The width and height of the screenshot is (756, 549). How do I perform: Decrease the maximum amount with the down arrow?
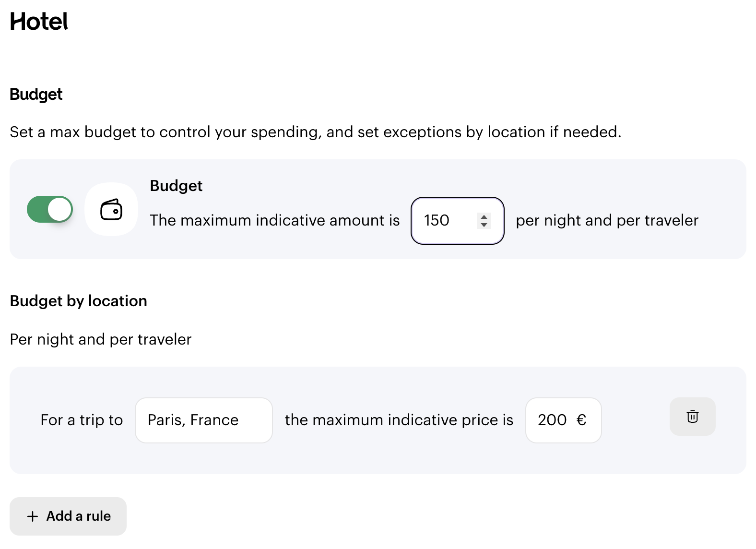click(484, 225)
